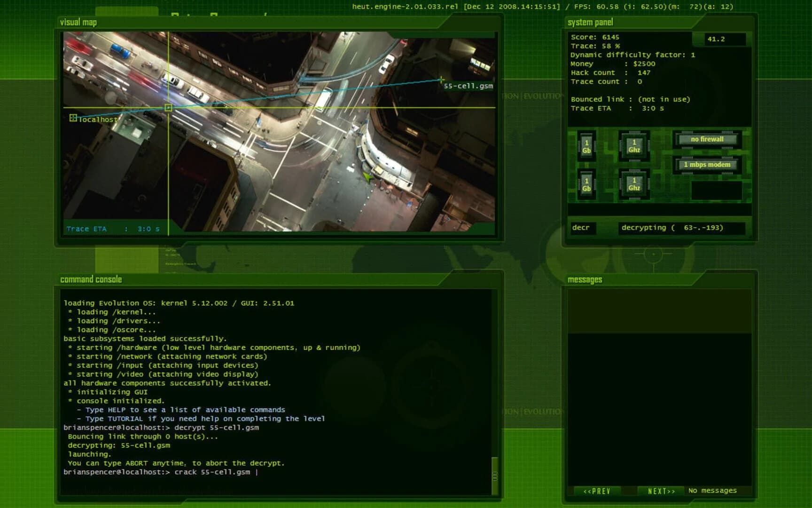Screen dimensions: 812x508
Task: Click the lower 1 Gb memory module icon
Action: coord(586,183)
